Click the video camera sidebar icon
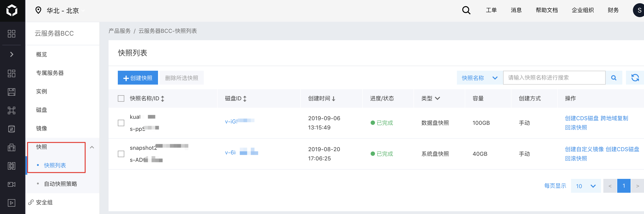Screen dimensions: 644x214 pos(12,184)
